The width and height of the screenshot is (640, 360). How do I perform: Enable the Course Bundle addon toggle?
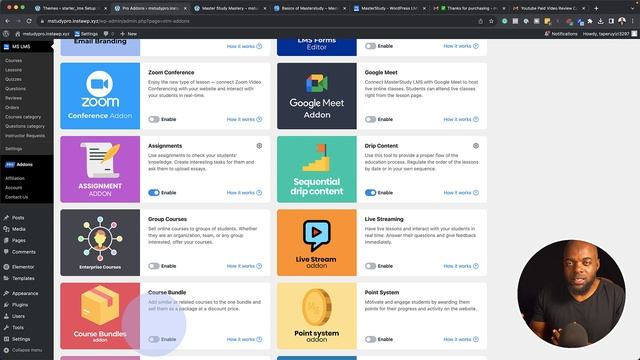point(154,339)
